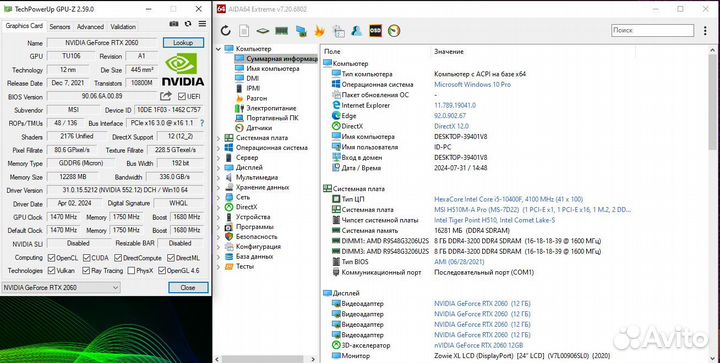Expand the Системная плата tree node
The height and width of the screenshot is (363, 720).
point(219,138)
